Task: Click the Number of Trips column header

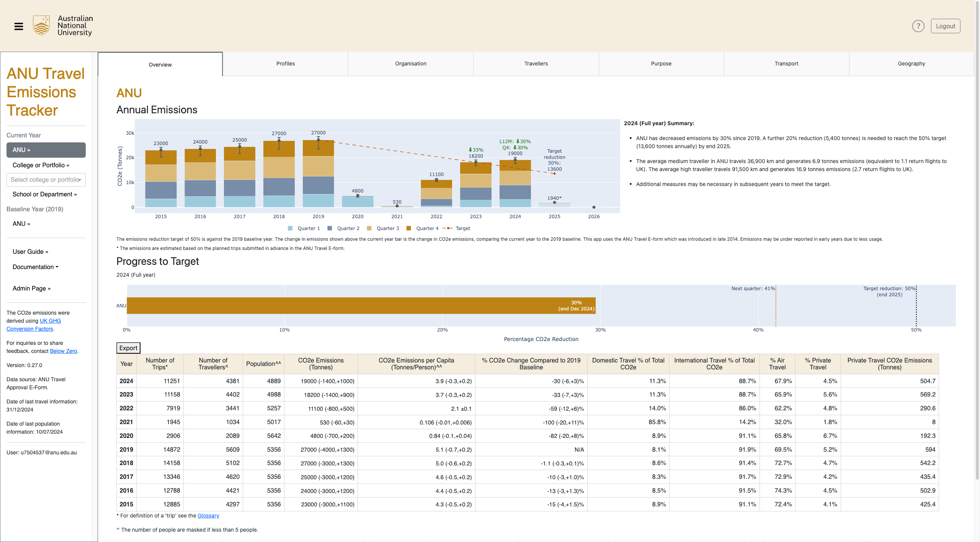Action: (x=160, y=364)
